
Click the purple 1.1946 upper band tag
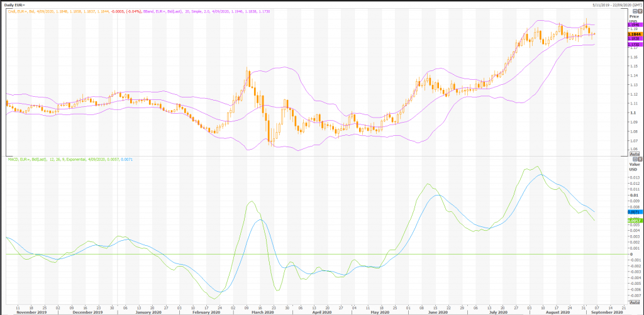(x=634, y=25)
